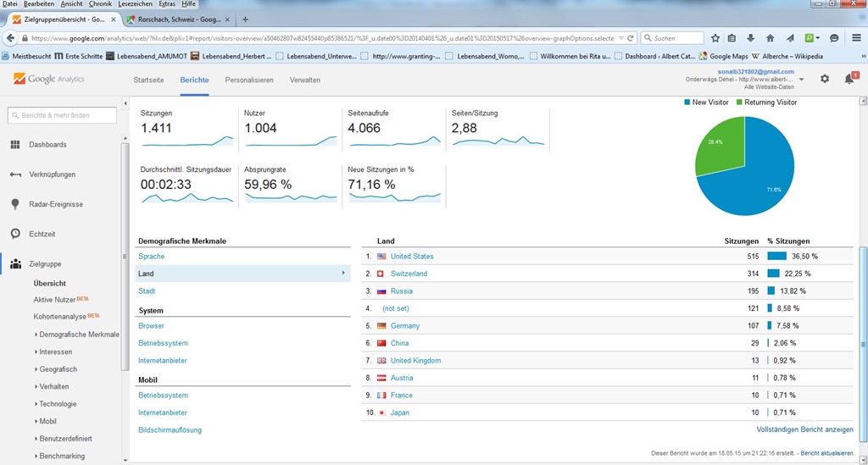
Task: Click the United States country link
Action: click(412, 257)
